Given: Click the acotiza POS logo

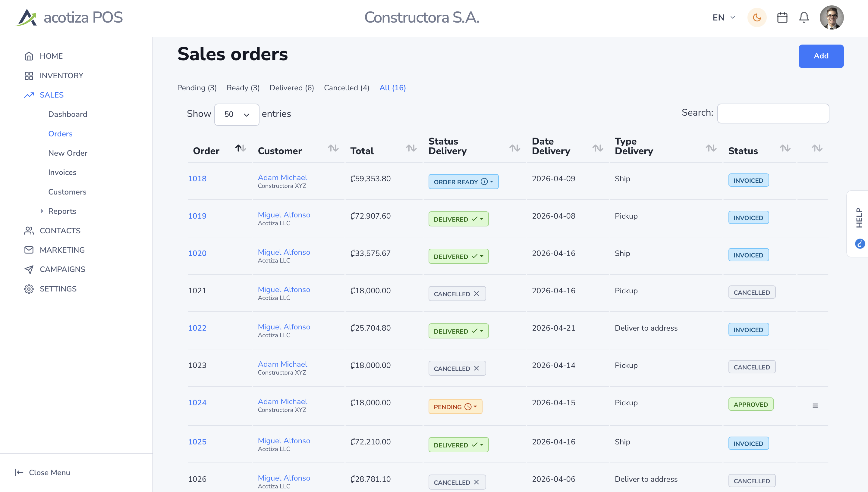Looking at the screenshot, I should click(69, 17).
